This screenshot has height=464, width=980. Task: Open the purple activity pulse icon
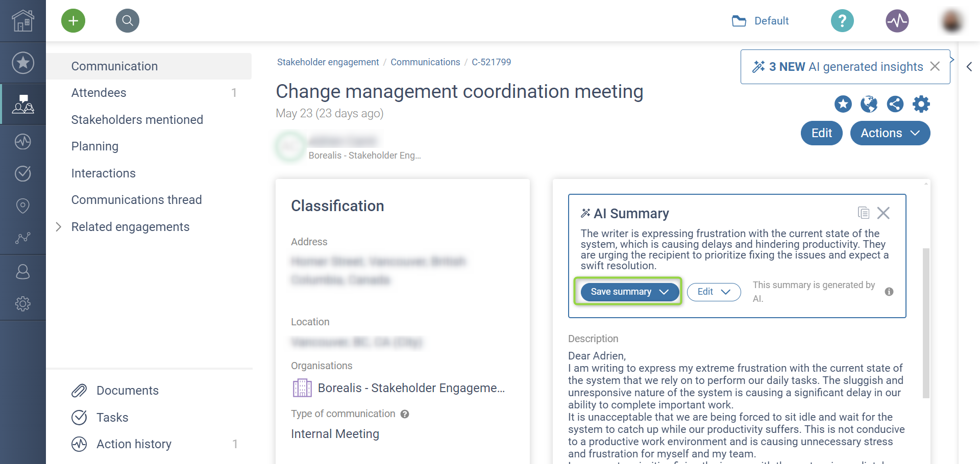coord(897,21)
